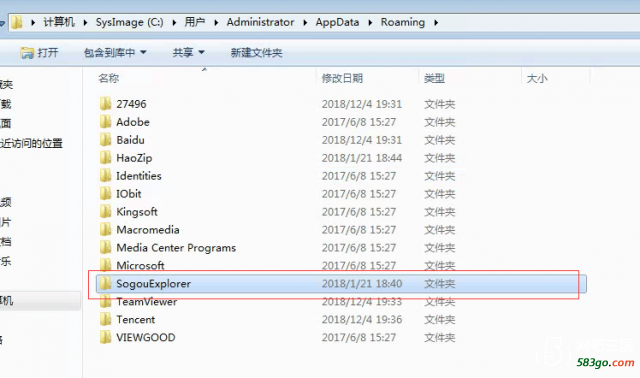Image resolution: width=640 pixels, height=378 pixels.
Task: Click the folder icon in the address bar
Action: [16, 22]
